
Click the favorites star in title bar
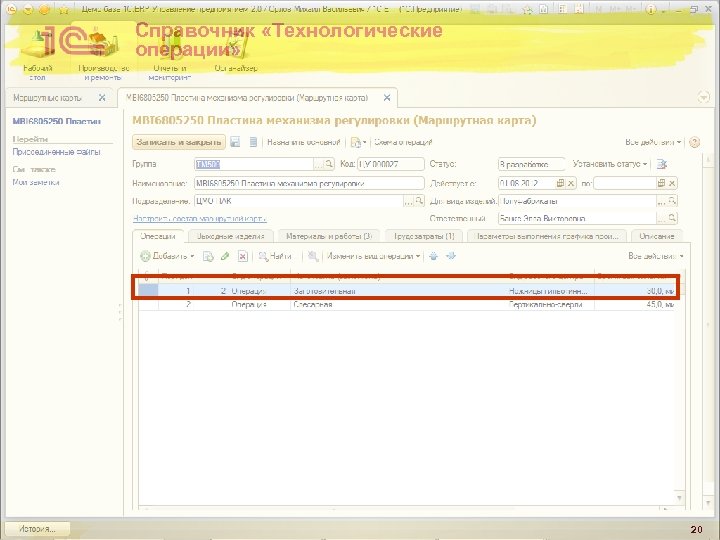[64, 9]
